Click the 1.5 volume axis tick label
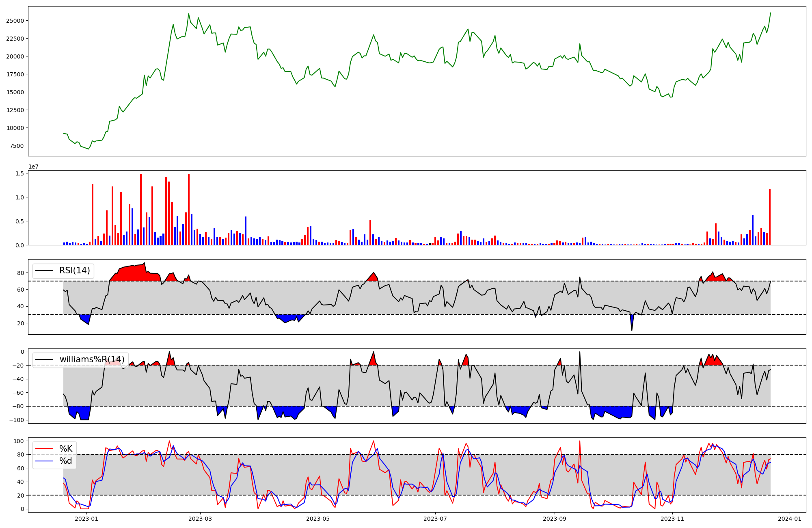Image resolution: width=812 pixels, height=528 pixels. 19,173
